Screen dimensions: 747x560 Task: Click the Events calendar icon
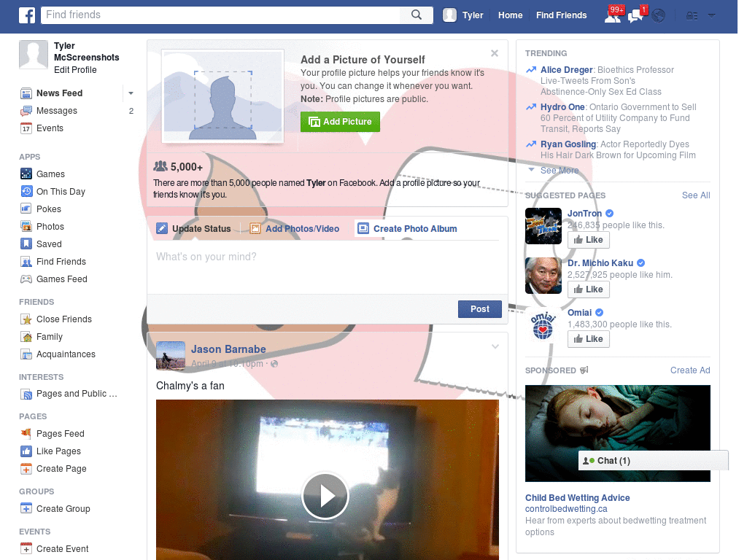(26, 128)
